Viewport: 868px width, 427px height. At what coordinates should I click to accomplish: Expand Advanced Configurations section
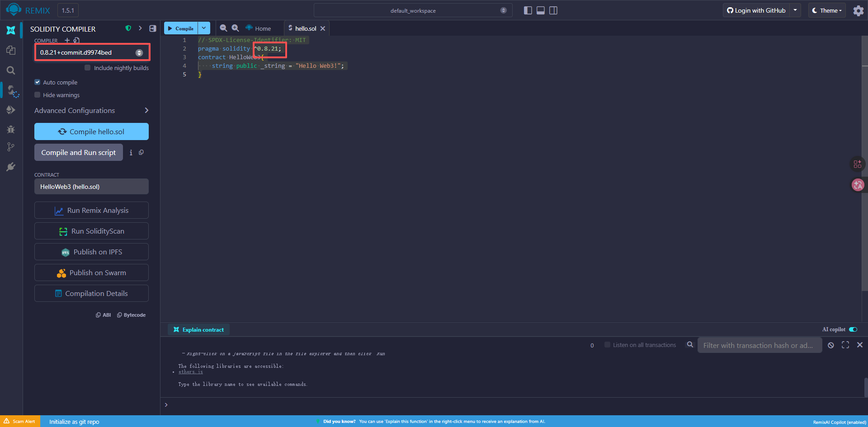pos(91,111)
